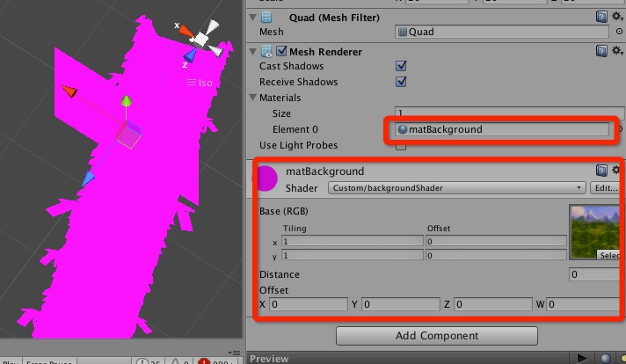The height and width of the screenshot is (364, 626).
Task: Collapse the Quad Mesh Filter component
Action: (x=254, y=17)
